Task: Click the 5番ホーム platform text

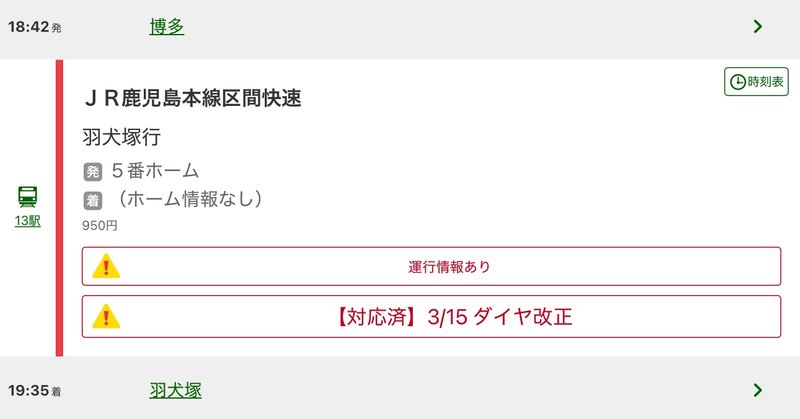Action: click(155, 171)
